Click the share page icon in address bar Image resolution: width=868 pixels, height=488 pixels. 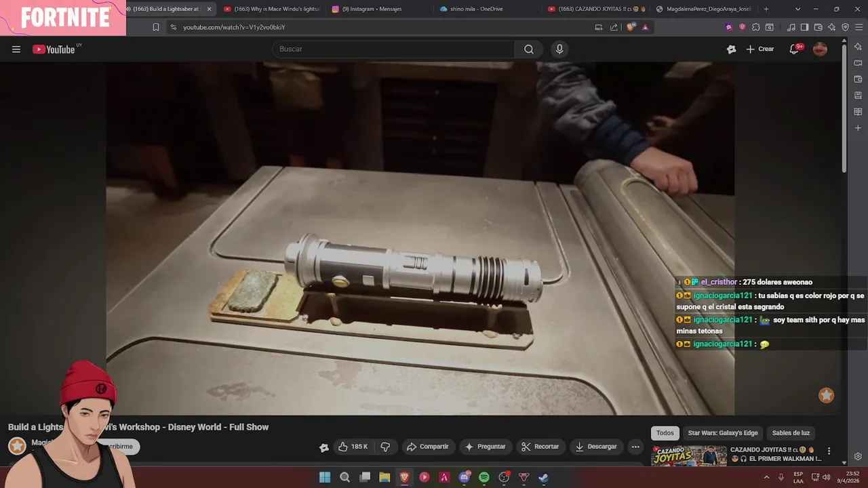[614, 27]
